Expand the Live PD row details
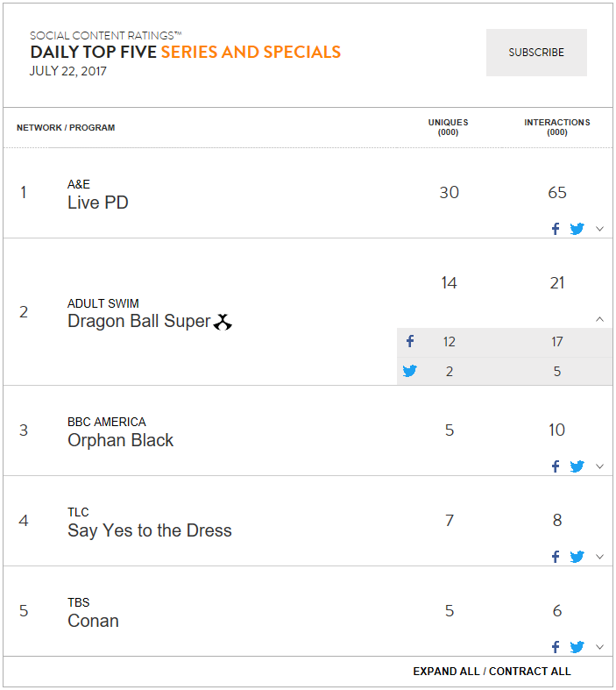Image resolution: width=616 pixels, height=690 pixels. click(x=599, y=229)
